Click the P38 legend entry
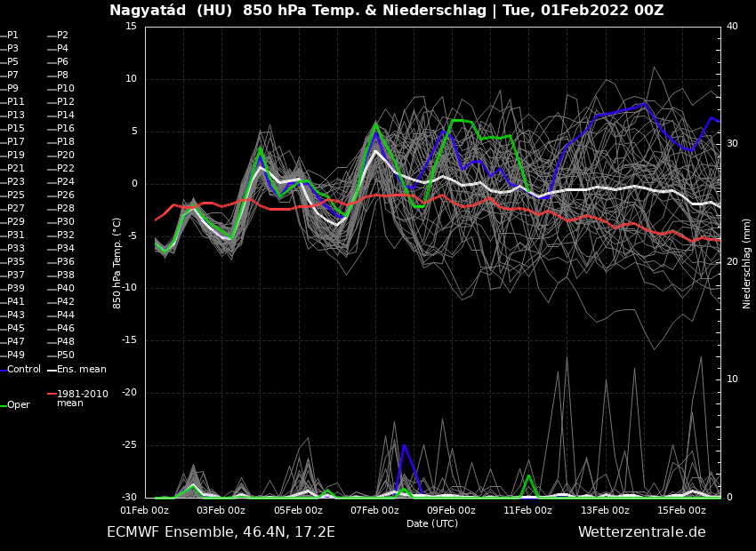Viewport: 756px width, 551px height. pyautogui.click(x=65, y=275)
